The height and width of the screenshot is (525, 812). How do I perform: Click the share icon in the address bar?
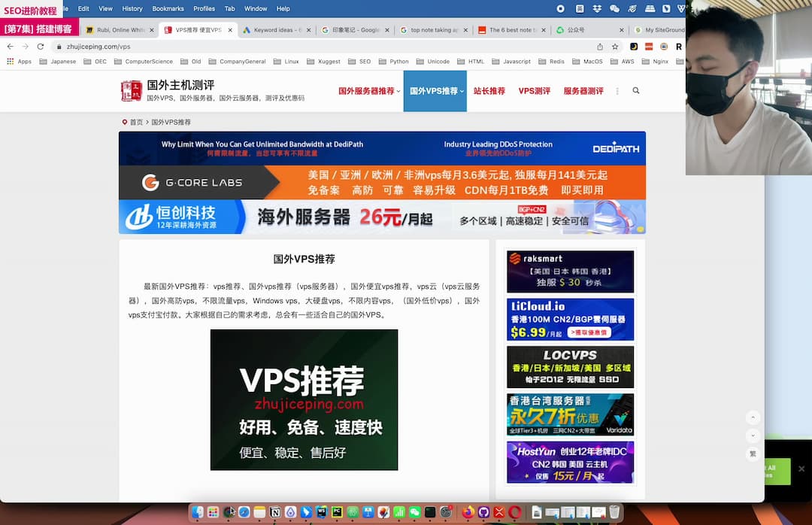(600, 46)
